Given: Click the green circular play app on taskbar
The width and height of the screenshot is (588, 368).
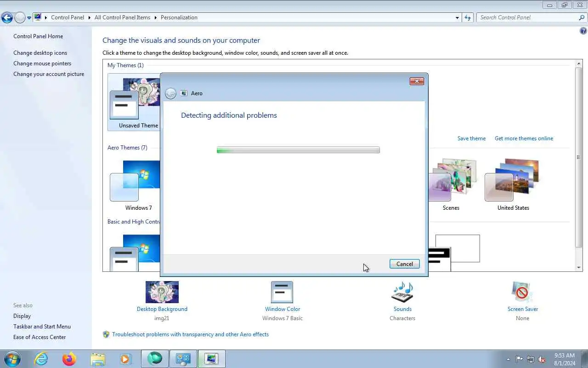Looking at the screenshot, I should tap(154, 359).
